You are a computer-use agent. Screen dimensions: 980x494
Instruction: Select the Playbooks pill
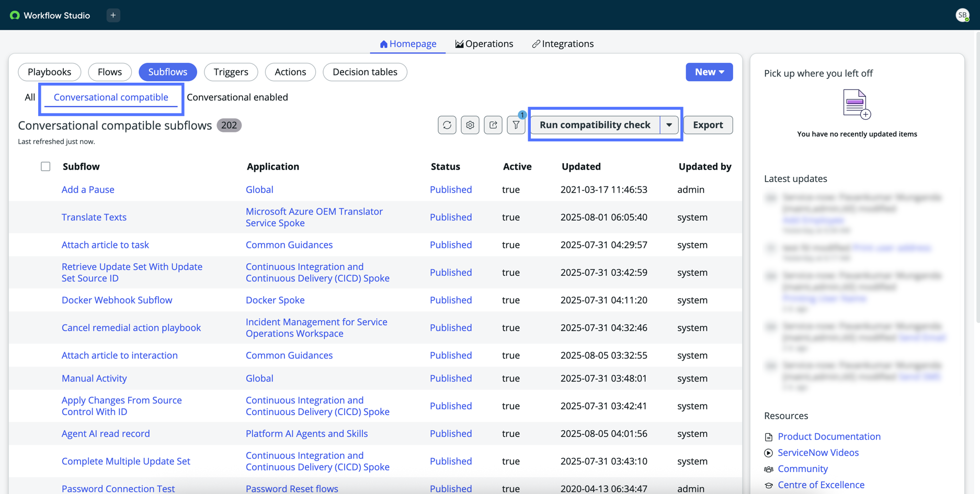[x=50, y=72]
